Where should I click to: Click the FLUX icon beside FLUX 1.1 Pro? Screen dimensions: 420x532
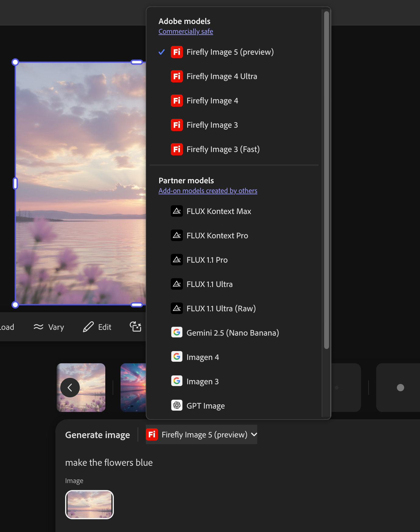tap(177, 260)
